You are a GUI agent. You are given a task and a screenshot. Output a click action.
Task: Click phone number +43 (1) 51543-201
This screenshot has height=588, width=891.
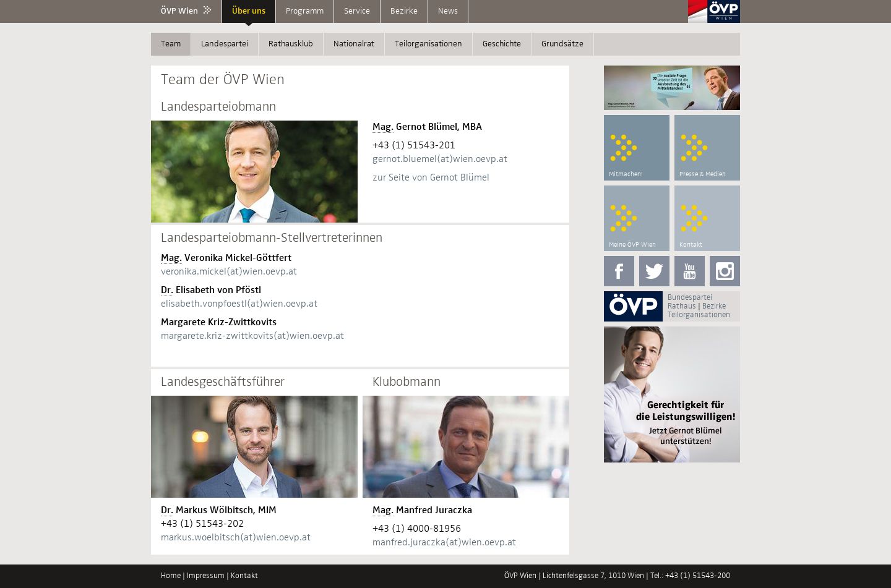click(414, 145)
